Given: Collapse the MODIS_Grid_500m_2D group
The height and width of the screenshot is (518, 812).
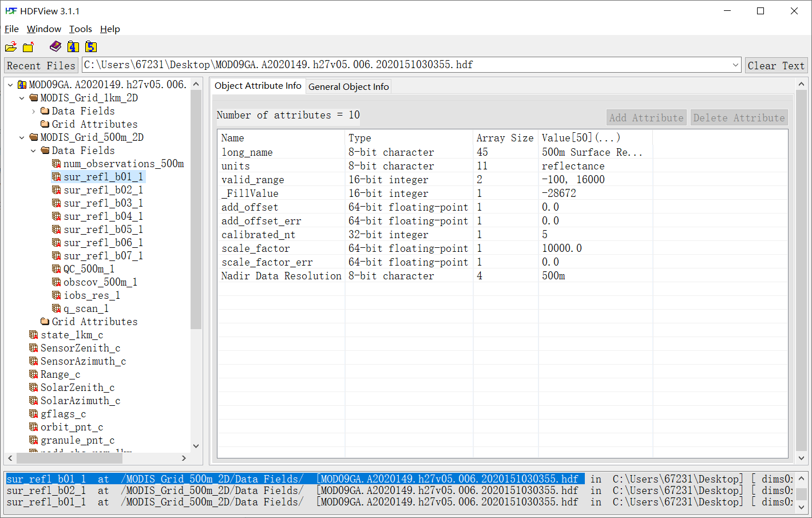Looking at the screenshot, I should (22, 137).
